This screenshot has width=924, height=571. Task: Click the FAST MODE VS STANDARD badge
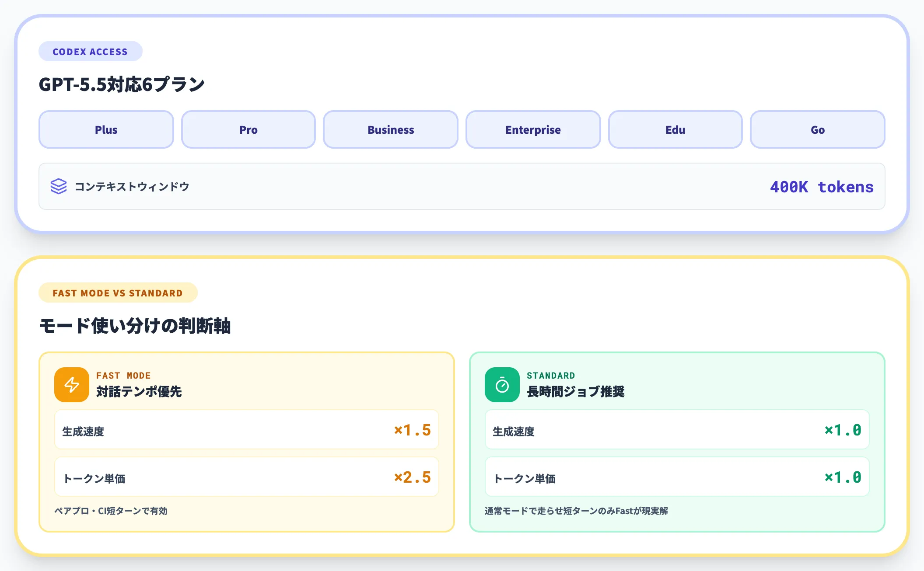pyautogui.click(x=118, y=293)
